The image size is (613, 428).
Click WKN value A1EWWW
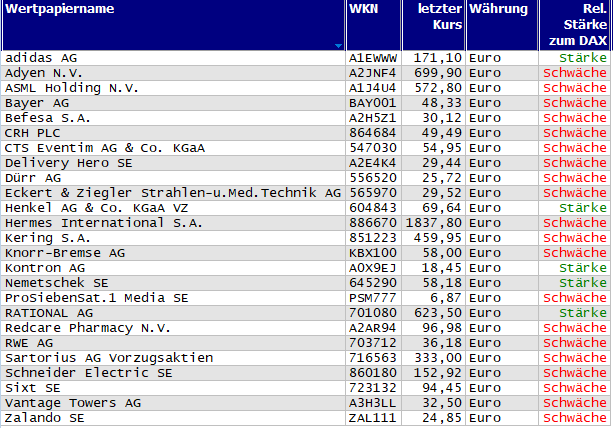click(x=373, y=58)
